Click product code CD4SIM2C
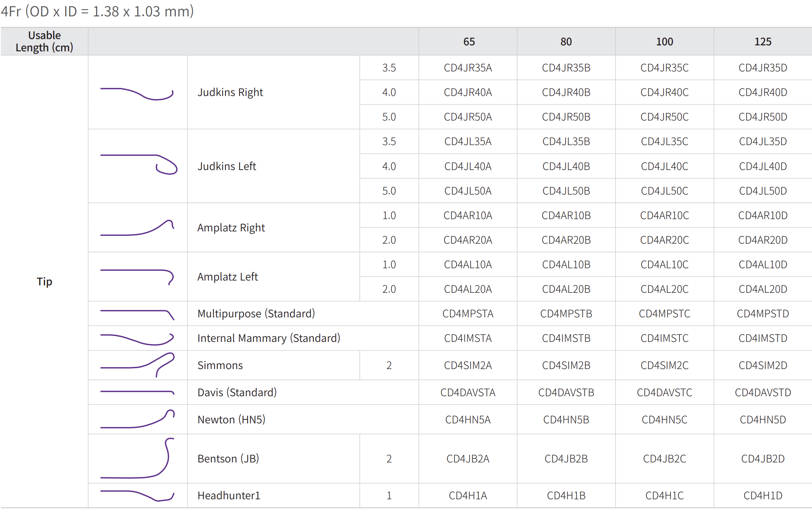Screen dimensions: 812x532 664,365
